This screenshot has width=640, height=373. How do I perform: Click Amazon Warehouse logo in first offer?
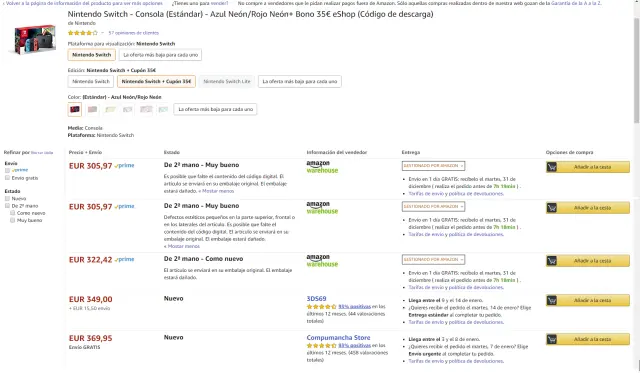(x=322, y=167)
